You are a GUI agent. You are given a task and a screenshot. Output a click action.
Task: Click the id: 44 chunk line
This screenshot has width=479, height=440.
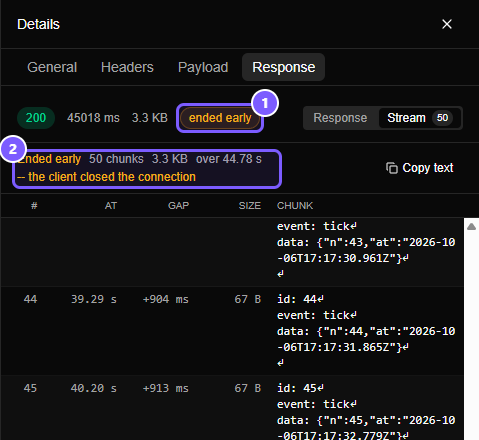click(x=300, y=299)
